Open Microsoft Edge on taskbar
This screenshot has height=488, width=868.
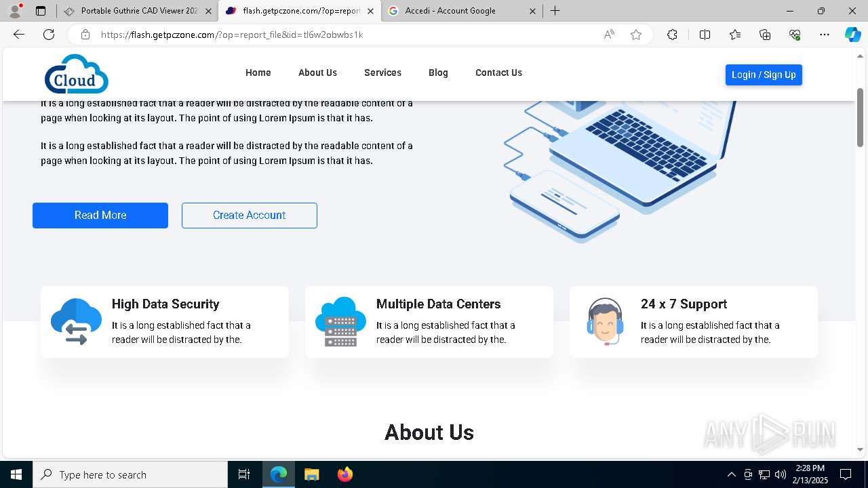[279, 474]
